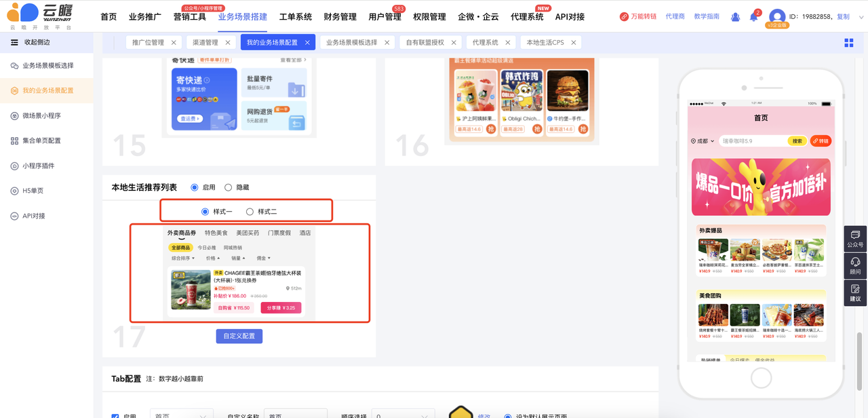
Task: Select the 隐藏 radio option
Action: pos(228,187)
